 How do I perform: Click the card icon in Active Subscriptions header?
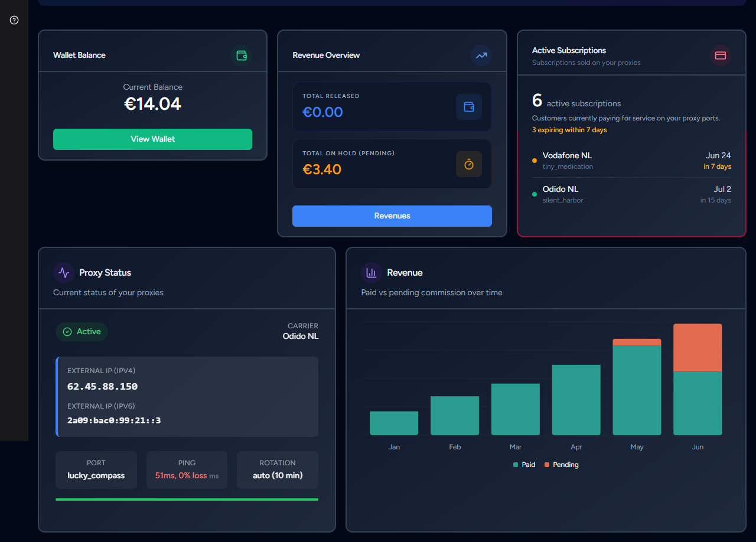[720, 55]
